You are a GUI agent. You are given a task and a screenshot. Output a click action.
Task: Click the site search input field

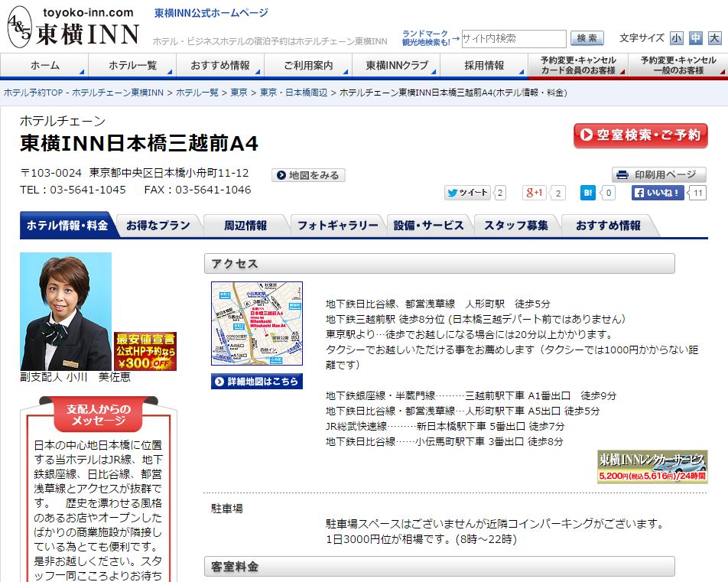(513, 38)
